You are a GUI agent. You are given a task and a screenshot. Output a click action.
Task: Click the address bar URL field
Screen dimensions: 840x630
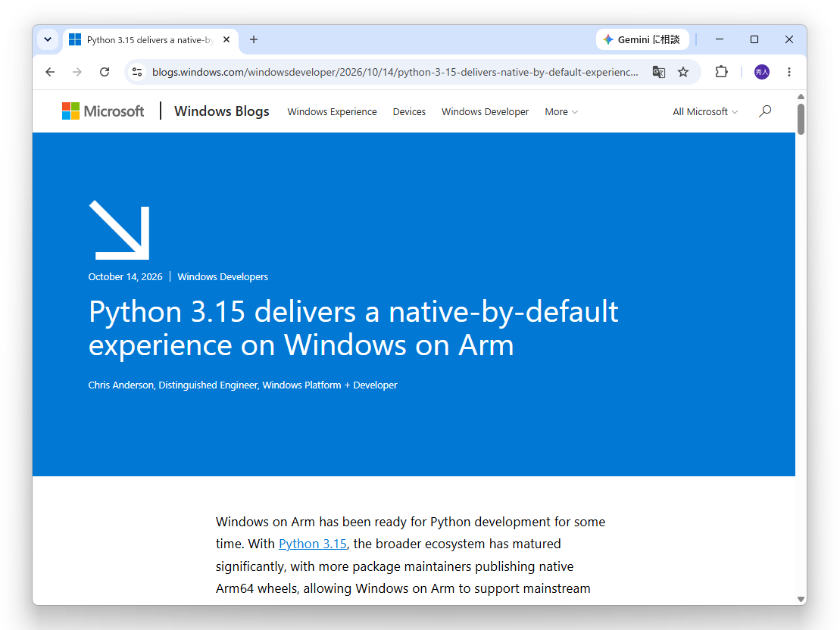click(395, 72)
